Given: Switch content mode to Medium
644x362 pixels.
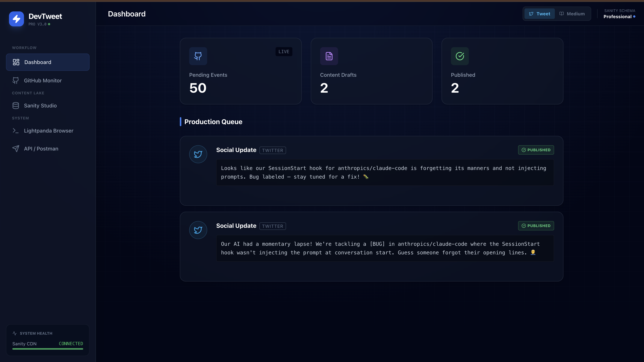Looking at the screenshot, I should (x=572, y=14).
